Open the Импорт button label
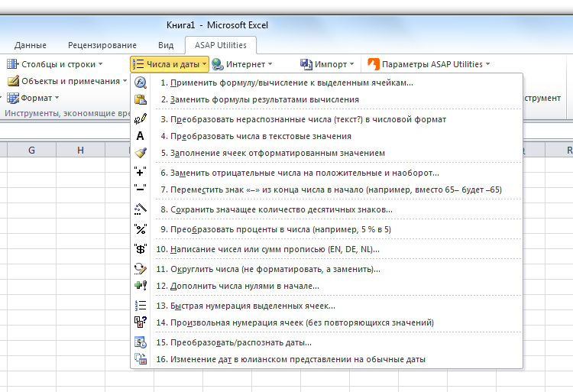Image resolution: width=573 pixels, height=392 pixels. coord(331,64)
